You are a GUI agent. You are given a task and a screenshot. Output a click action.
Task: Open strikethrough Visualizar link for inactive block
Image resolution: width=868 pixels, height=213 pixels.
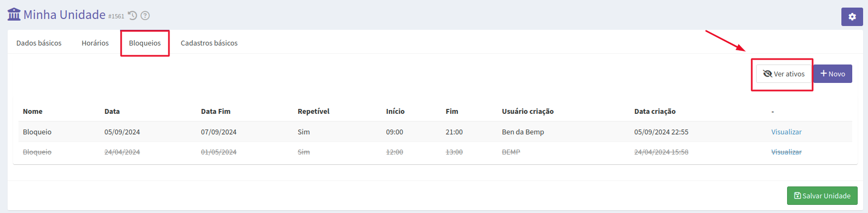coord(786,152)
